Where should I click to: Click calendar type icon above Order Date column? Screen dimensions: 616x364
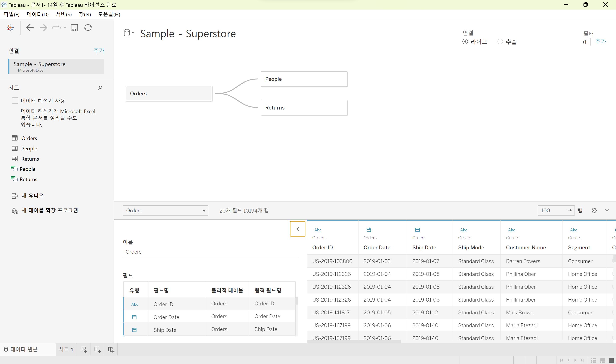point(369,229)
